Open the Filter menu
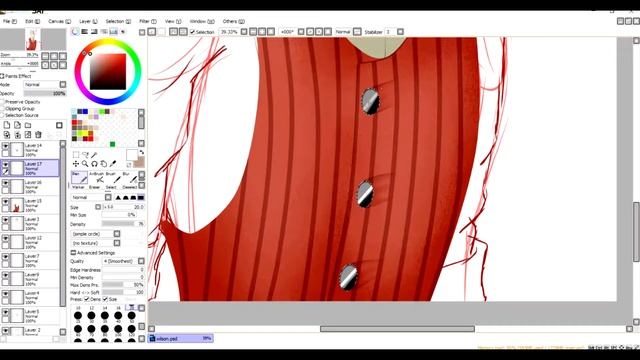 [x=148, y=21]
